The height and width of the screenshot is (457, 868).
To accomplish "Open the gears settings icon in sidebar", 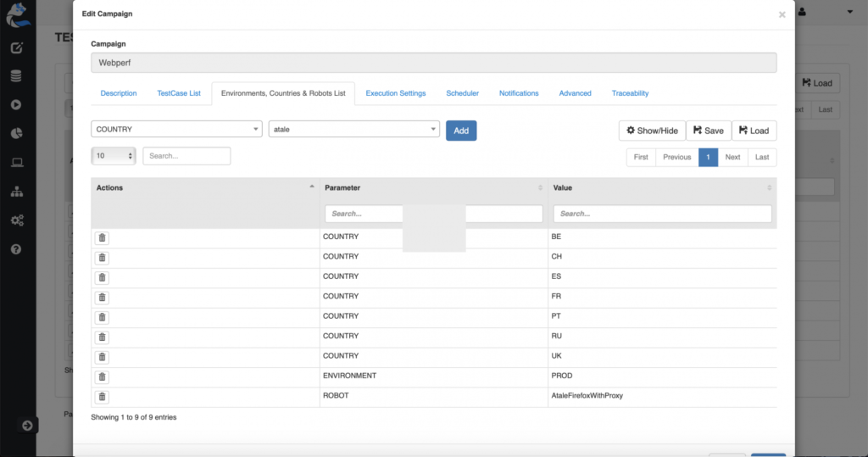I will pyautogui.click(x=16, y=220).
